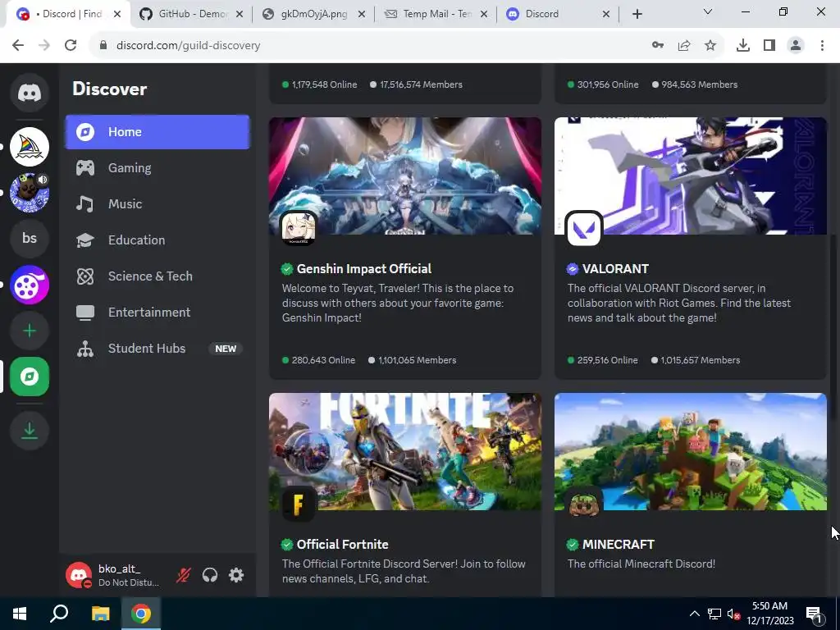
Task: Click the Genshin Paimon server avatar
Action: (x=299, y=228)
